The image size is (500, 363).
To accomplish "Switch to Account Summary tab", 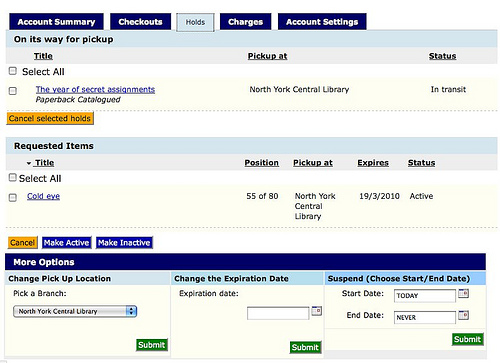I will point(56,22).
